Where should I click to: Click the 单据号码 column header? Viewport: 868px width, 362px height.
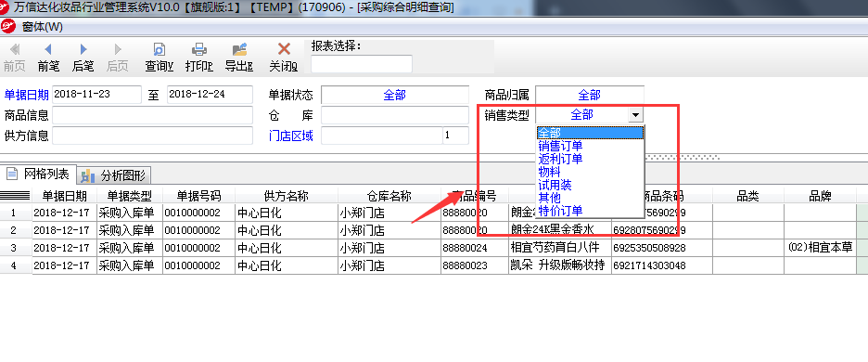[198, 196]
